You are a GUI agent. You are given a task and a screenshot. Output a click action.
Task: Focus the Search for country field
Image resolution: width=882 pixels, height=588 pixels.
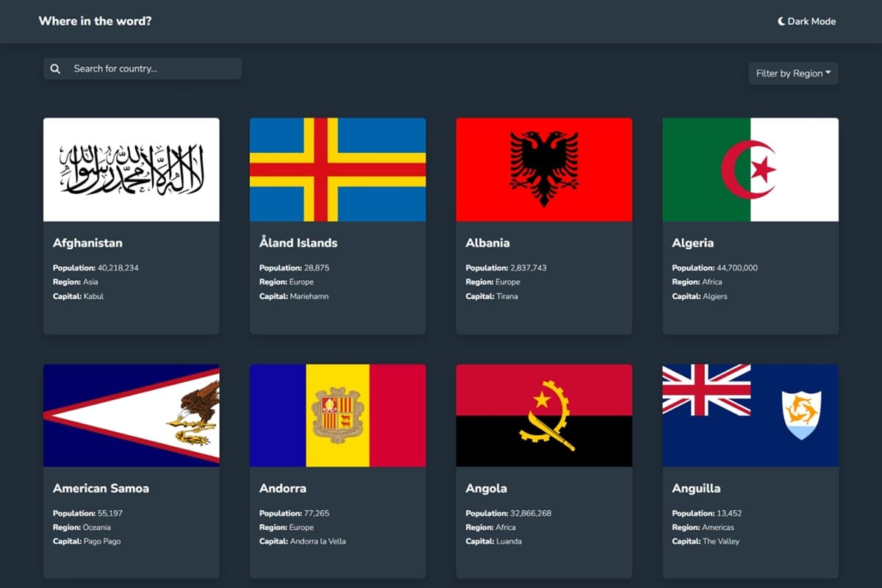[143, 69]
